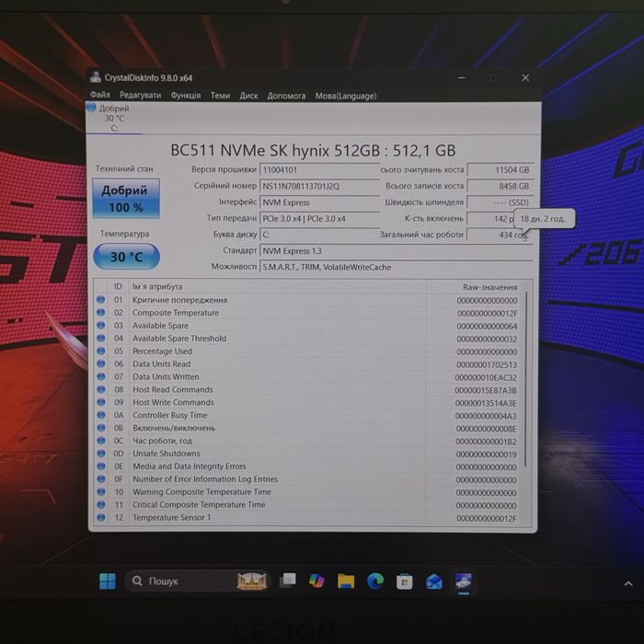This screenshot has height=644, width=644.
Task: Click the interface field NVM Express
Action: [319, 202]
